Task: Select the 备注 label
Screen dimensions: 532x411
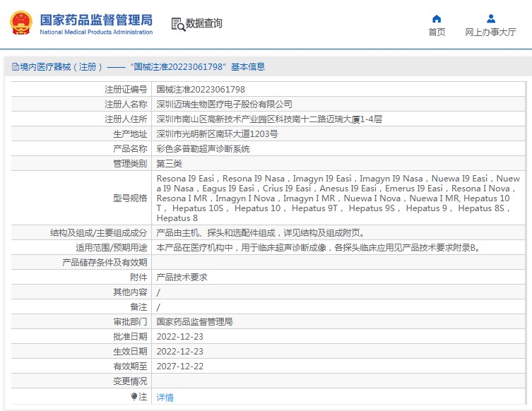Action: (x=138, y=307)
